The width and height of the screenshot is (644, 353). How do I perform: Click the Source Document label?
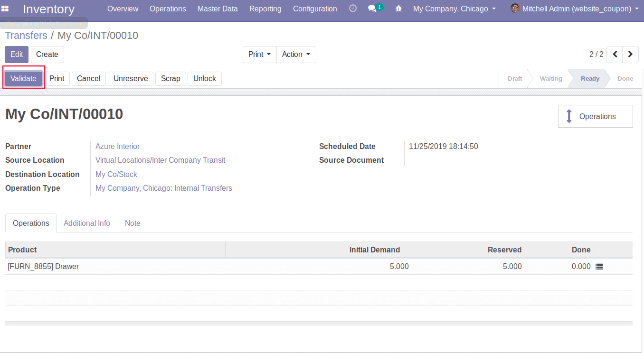click(x=351, y=160)
